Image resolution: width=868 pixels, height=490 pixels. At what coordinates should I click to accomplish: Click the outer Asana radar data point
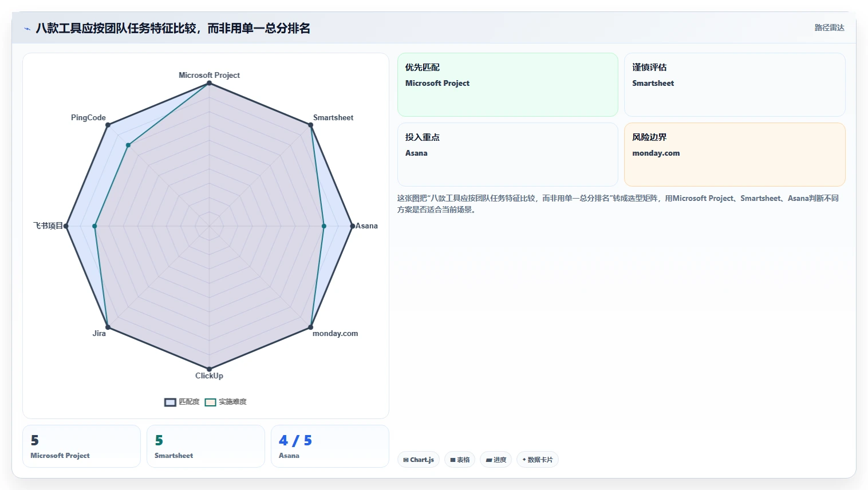352,226
